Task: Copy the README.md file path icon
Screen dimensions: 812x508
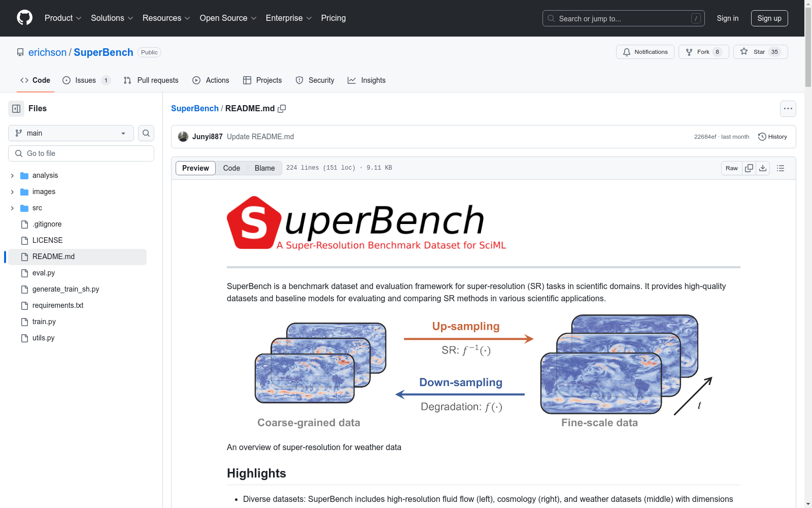Action: click(x=282, y=109)
